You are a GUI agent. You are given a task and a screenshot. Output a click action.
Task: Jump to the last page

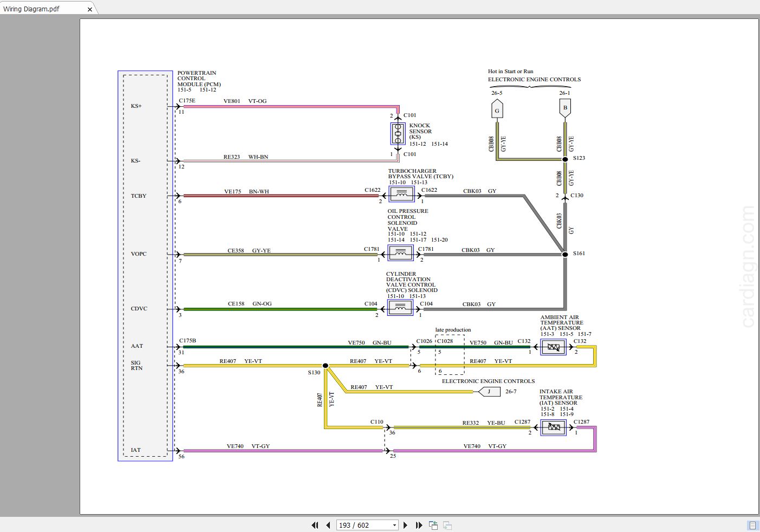coord(419,525)
